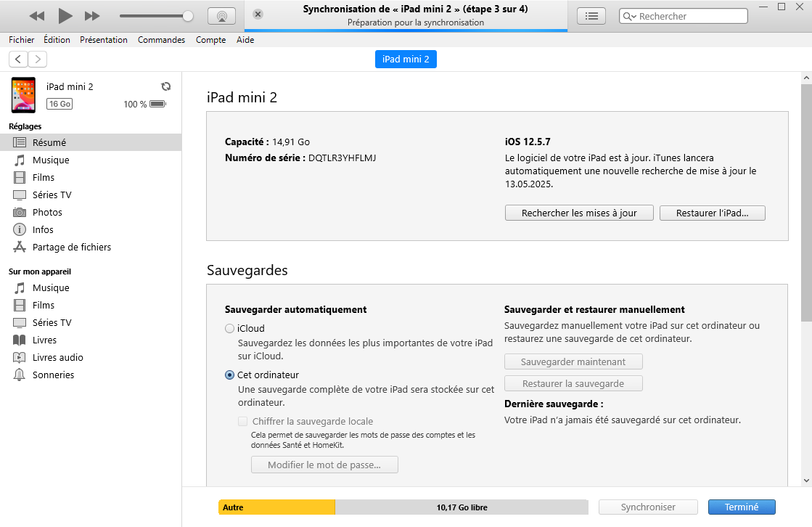Click the blue Terminé button
Screen dimensions: 812x527
(x=742, y=507)
